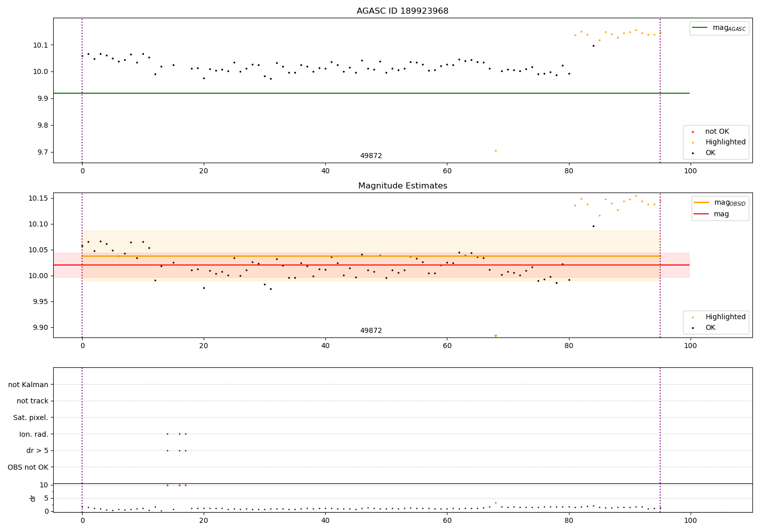Click the x-tick label 60 in the bottom plot

tap(447, 521)
